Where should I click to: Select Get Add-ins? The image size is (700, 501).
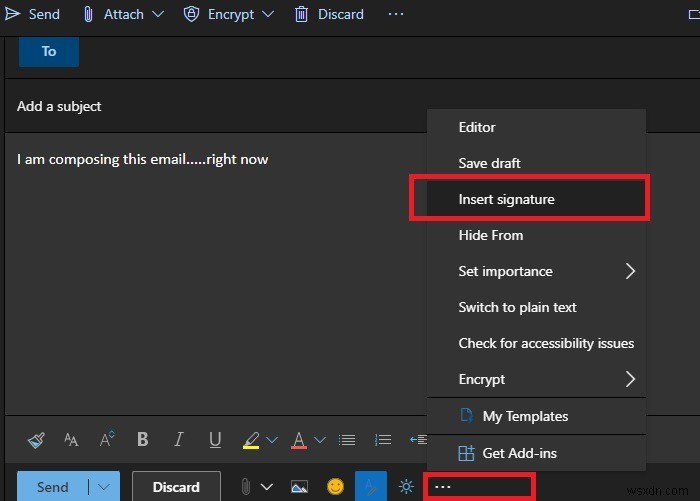(x=536, y=453)
